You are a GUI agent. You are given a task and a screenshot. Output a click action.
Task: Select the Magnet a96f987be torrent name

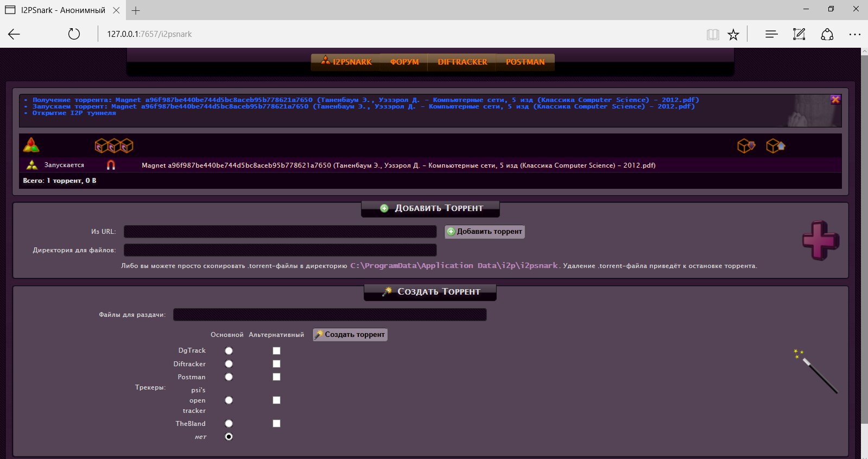[398, 165]
